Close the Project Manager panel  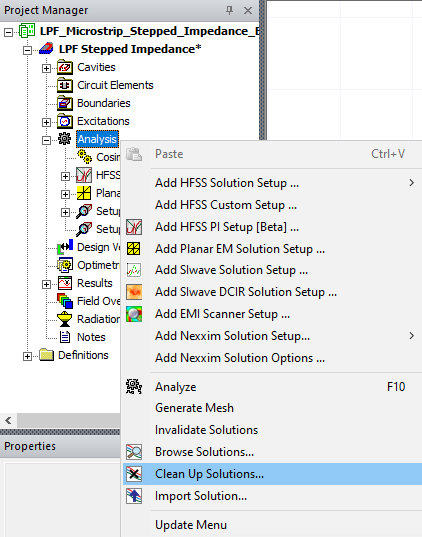[248, 11]
